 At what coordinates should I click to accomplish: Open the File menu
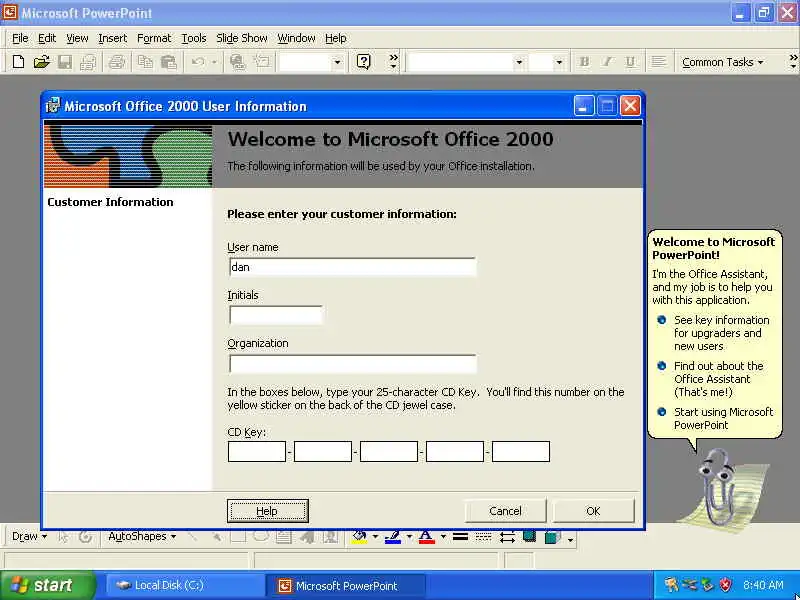(20, 38)
